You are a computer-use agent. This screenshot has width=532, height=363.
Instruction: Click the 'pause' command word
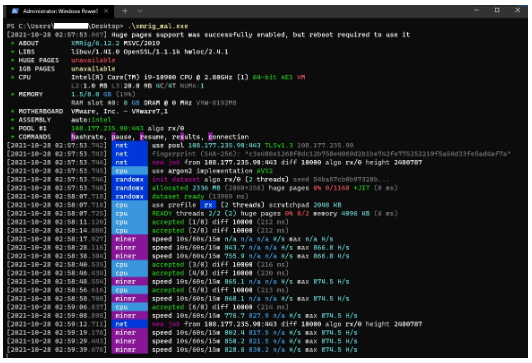coord(121,137)
